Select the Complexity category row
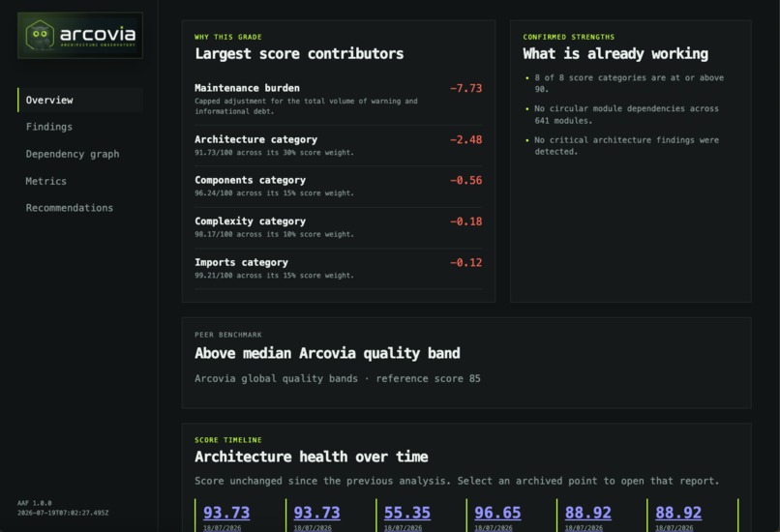The image size is (780, 532). [x=339, y=227]
